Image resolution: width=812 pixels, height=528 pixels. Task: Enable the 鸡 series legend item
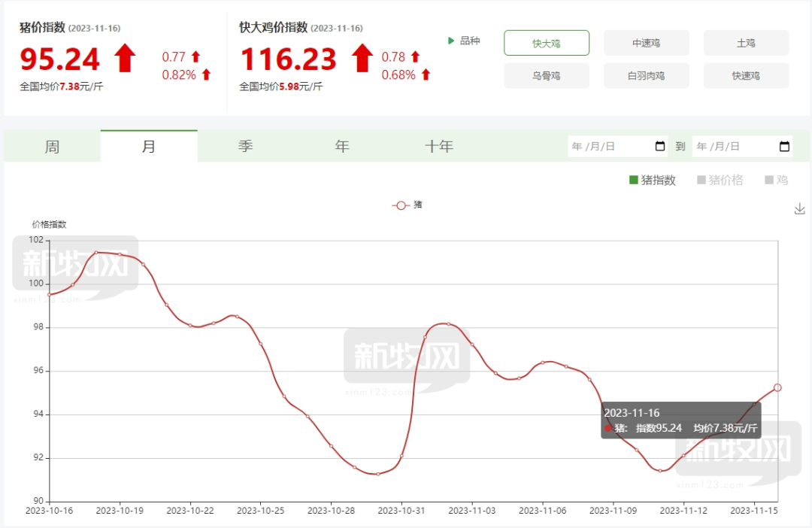click(776, 180)
